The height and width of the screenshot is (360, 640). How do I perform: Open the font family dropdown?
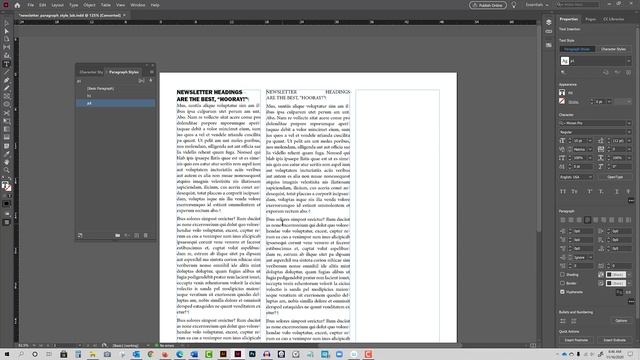point(629,123)
